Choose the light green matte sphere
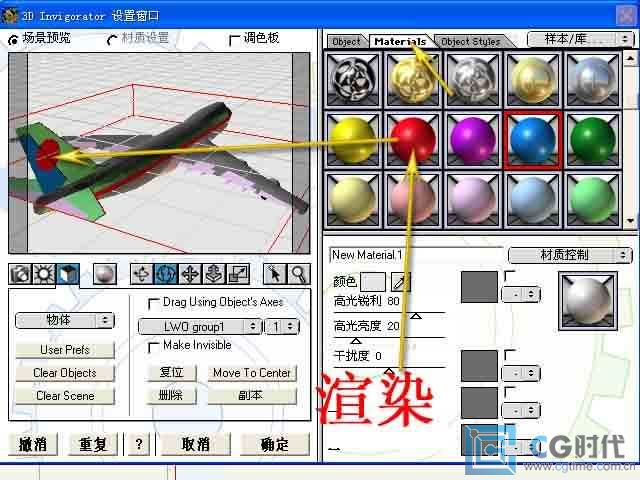 pyautogui.click(x=593, y=200)
